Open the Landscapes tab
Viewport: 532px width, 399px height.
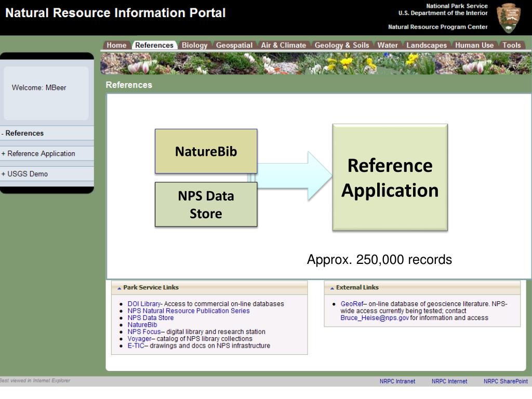[427, 45]
